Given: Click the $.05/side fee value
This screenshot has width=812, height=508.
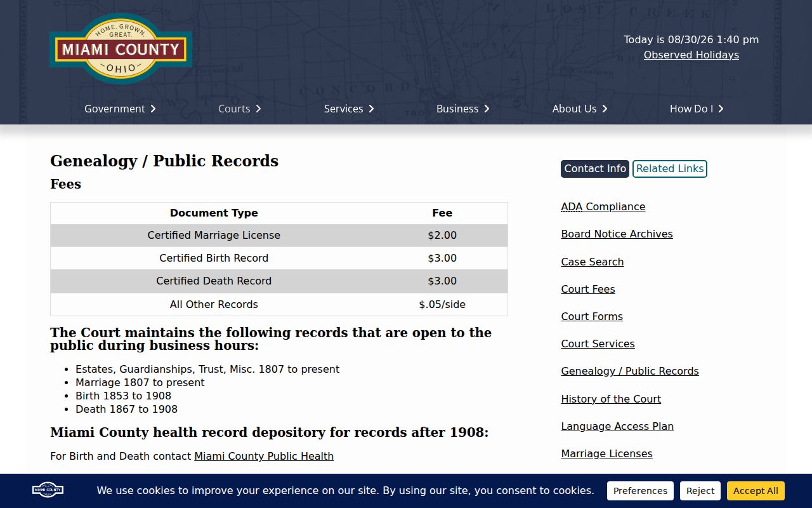Looking at the screenshot, I should 442,304.
